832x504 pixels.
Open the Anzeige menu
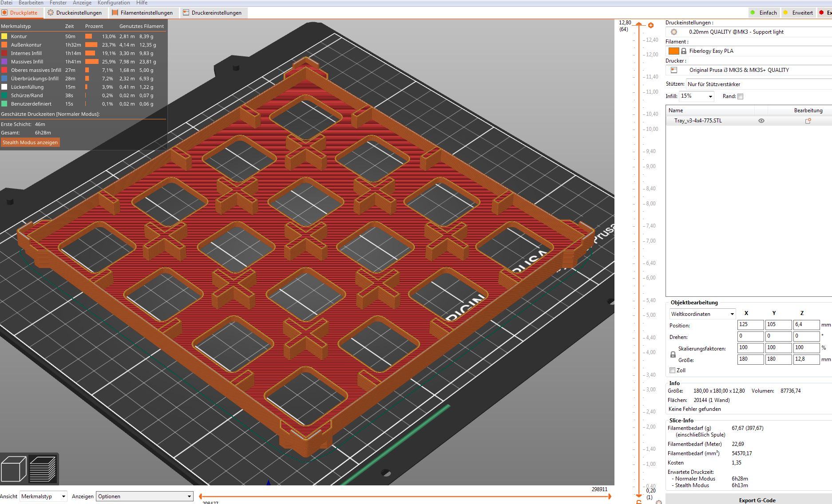point(82,3)
